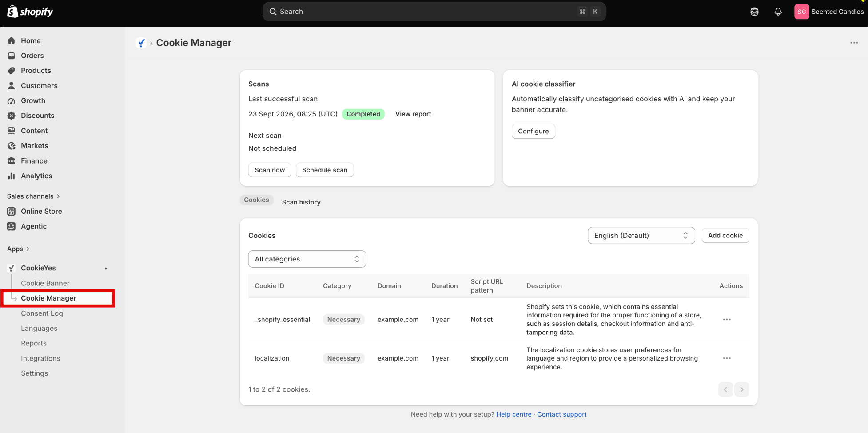Expand the Apps section
This screenshot has width=868, height=433.
click(x=18, y=249)
